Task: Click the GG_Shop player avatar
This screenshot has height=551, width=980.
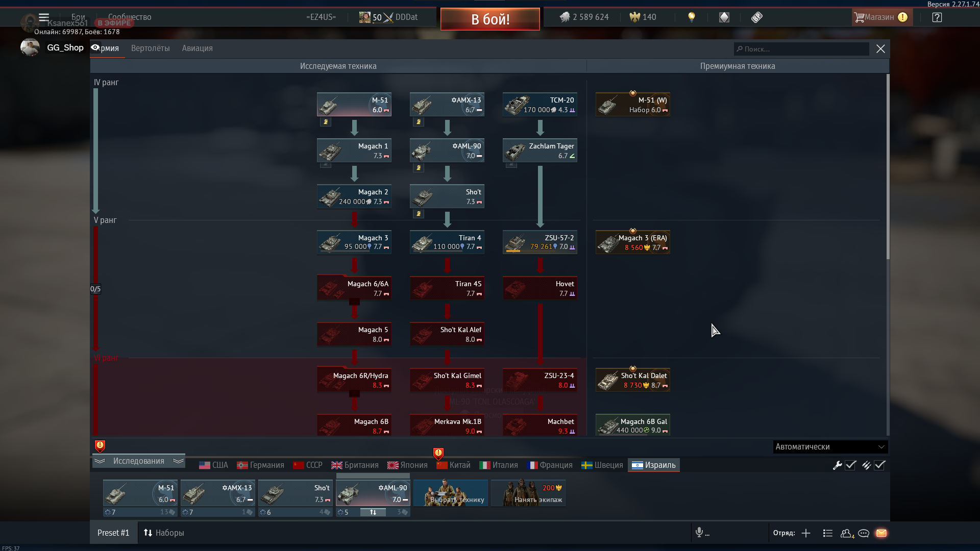Action: click(30, 47)
